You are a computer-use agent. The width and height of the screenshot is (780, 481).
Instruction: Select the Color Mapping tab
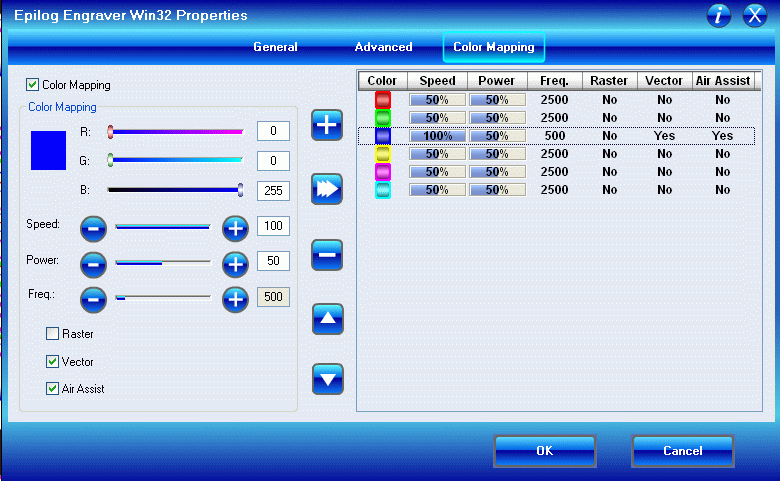click(x=493, y=47)
